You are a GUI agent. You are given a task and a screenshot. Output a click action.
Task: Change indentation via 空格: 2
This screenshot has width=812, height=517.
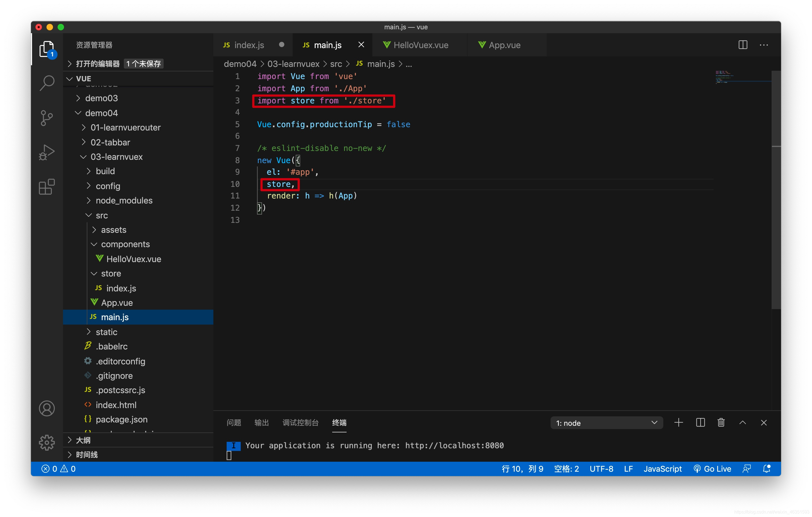coord(567,469)
